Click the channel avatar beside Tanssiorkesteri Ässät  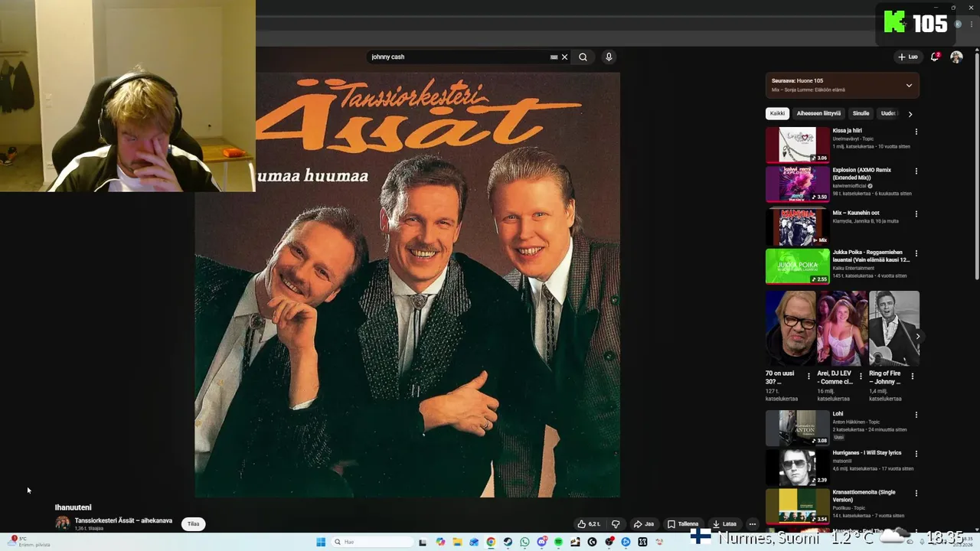[62, 523]
